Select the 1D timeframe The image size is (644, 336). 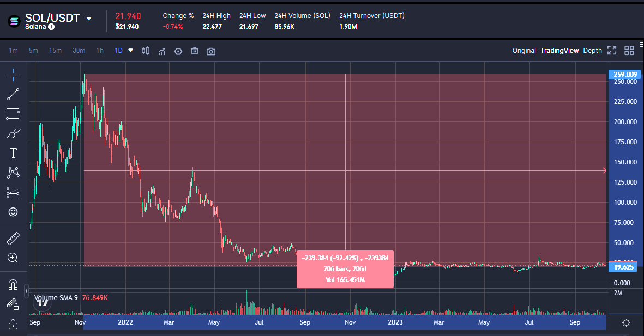tap(119, 51)
